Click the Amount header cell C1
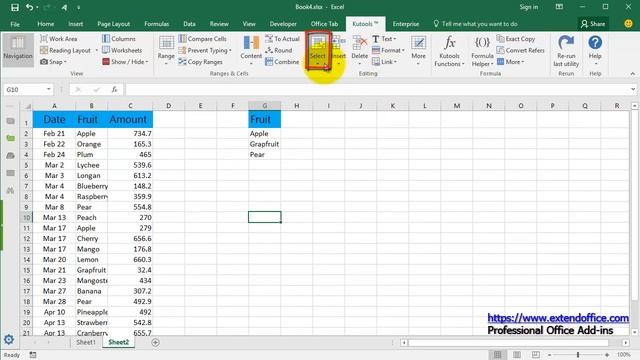The height and width of the screenshot is (360, 640). 130,120
